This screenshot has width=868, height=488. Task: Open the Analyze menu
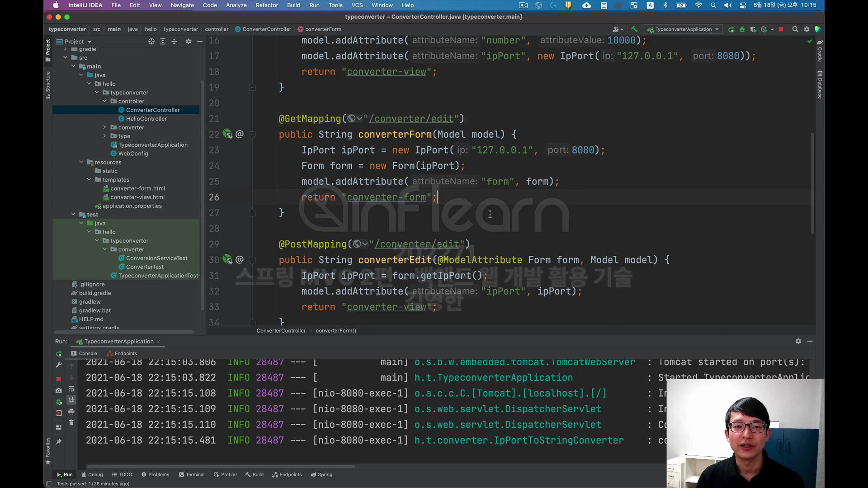click(x=236, y=5)
